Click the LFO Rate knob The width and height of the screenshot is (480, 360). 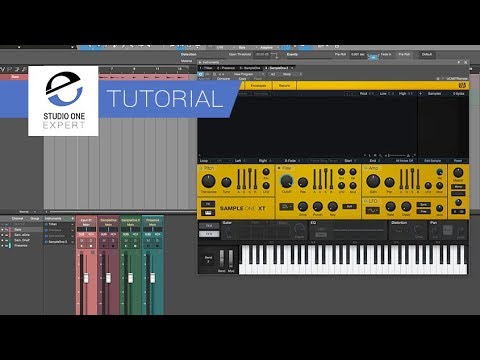pos(390,207)
